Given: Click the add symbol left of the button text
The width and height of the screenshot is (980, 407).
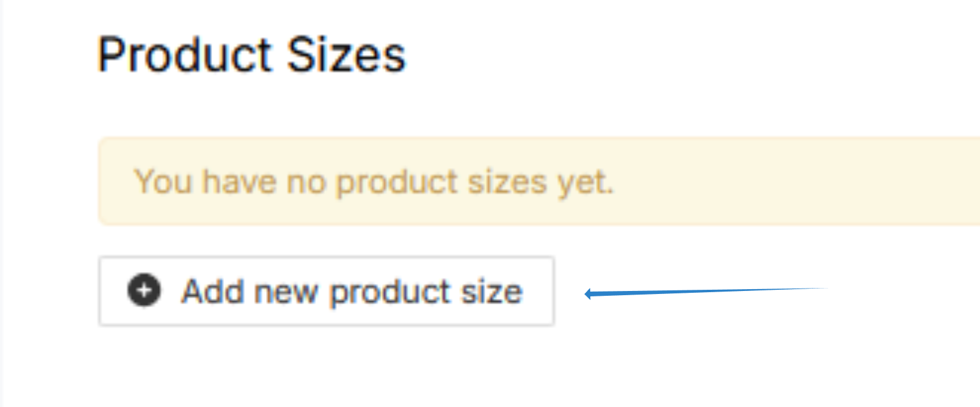Looking at the screenshot, I should click(x=143, y=291).
